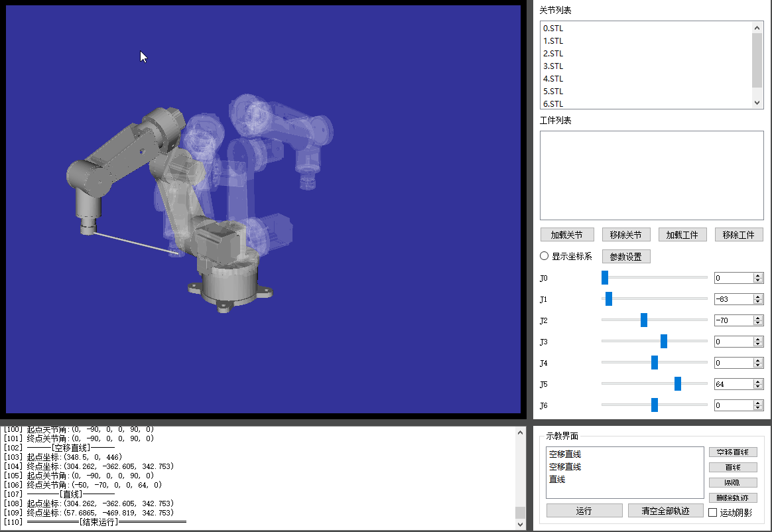Click the 移除工件 button

coord(739,235)
